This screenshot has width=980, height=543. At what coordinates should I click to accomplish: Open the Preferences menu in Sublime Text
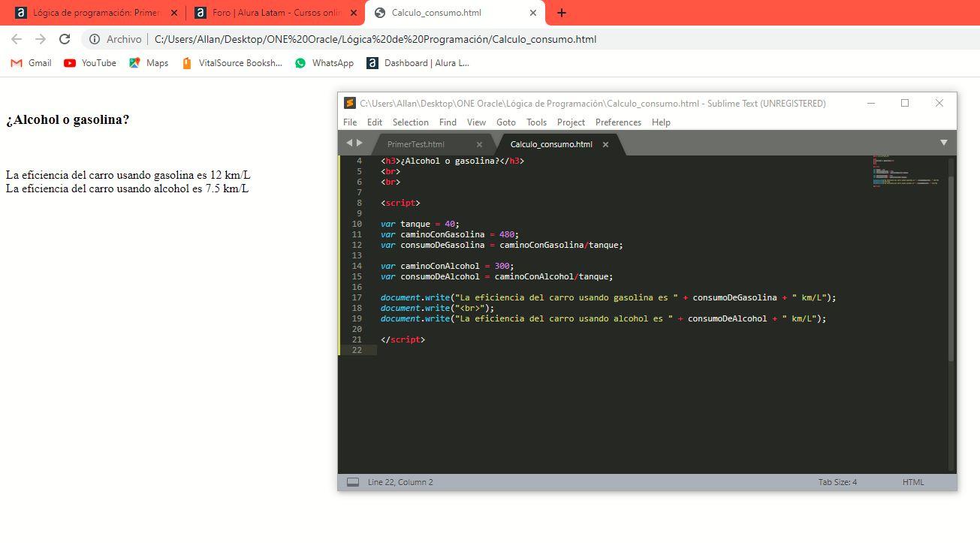(618, 122)
